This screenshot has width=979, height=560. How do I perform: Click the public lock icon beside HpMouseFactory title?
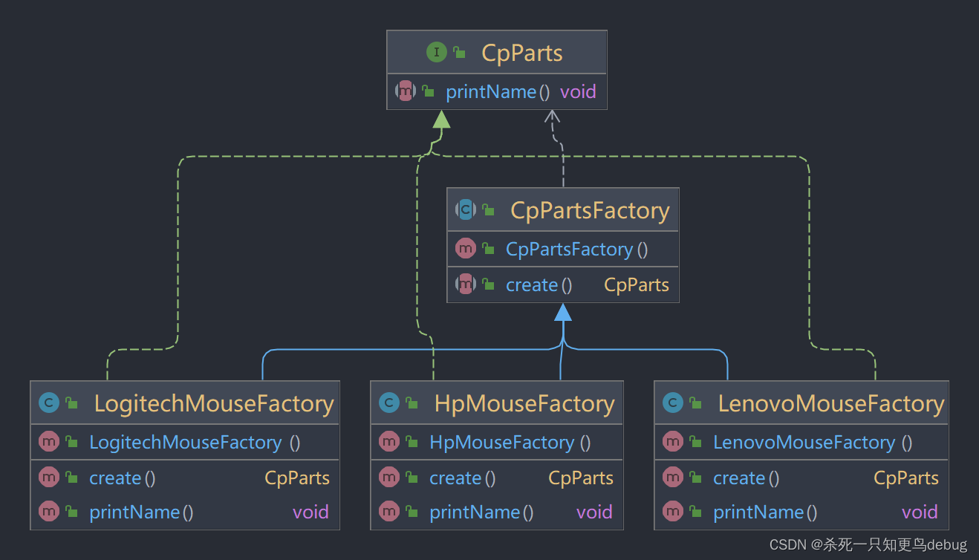pos(412,403)
